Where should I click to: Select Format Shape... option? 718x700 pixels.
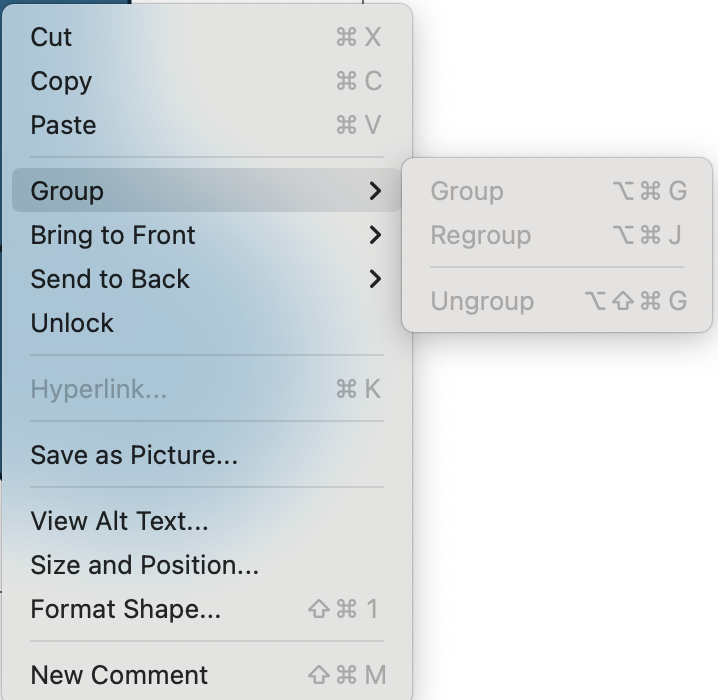pyautogui.click(x=125, y=609)
